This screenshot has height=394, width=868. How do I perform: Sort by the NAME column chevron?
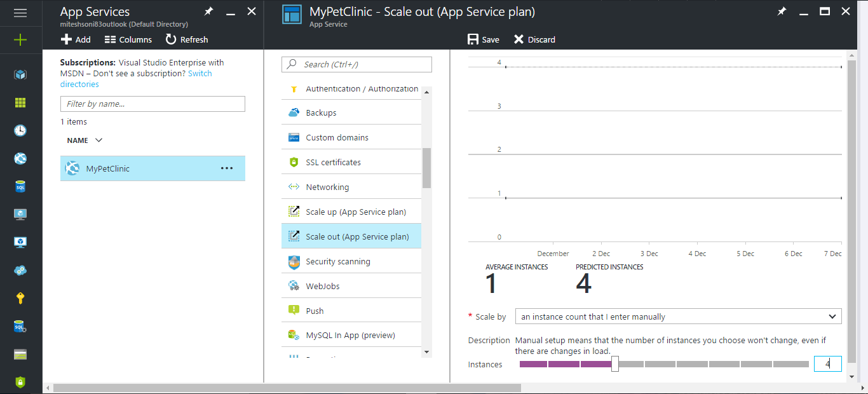(x=98, y=140)
